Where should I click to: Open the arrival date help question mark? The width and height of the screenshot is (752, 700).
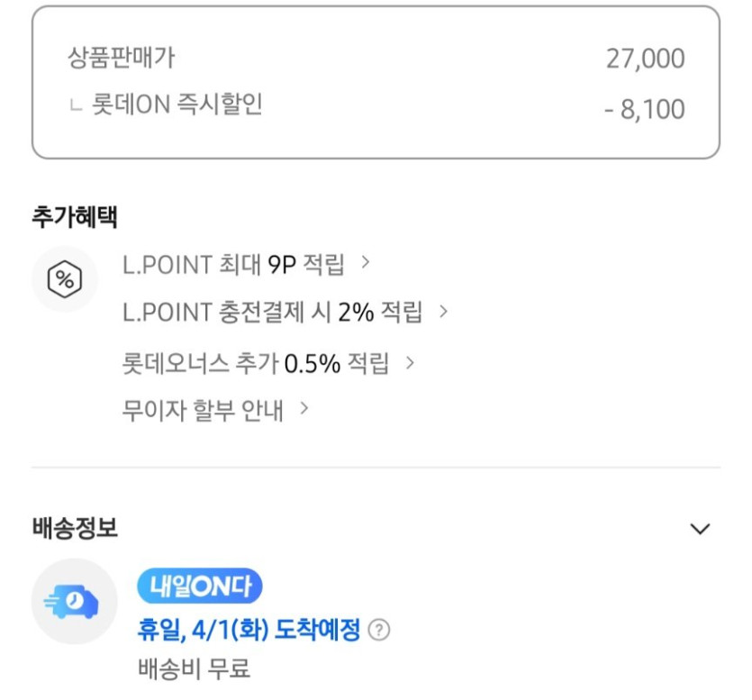[380, 630]
